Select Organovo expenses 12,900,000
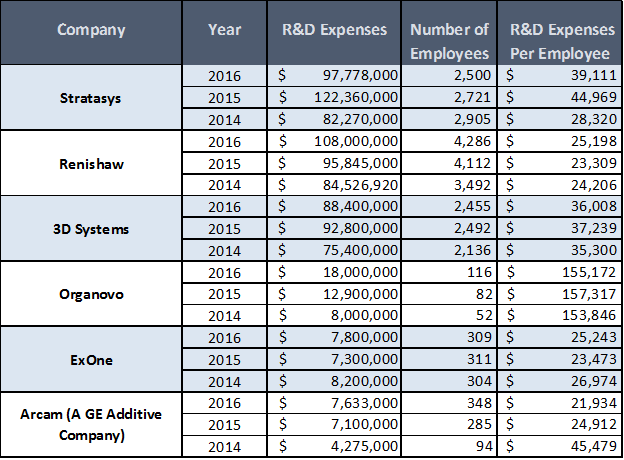 tap(334, 294)
